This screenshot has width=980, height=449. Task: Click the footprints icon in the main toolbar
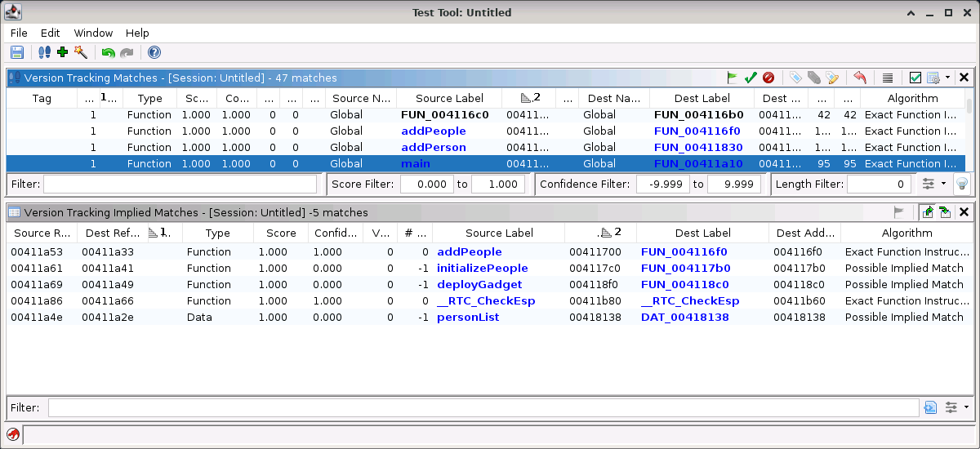45,52
